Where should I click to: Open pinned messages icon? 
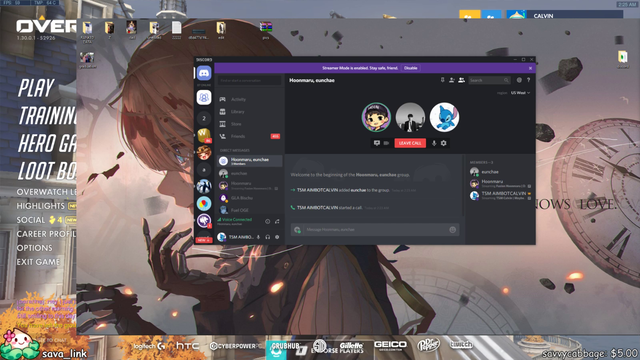coord(442,80)
